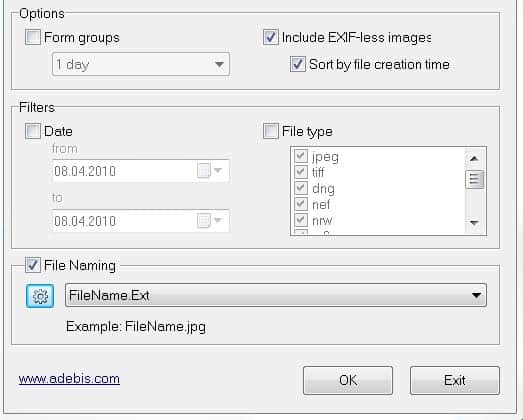Toggle the tiff file type checkbox
Image resolution: width=523 pixels, height=420 pixels.
pos(301,172)
